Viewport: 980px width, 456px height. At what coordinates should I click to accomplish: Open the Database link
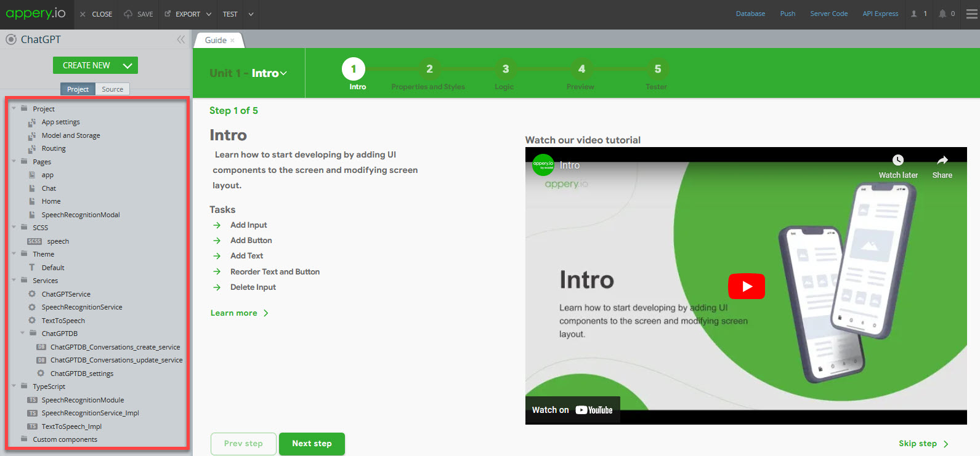tap(750, 14)
